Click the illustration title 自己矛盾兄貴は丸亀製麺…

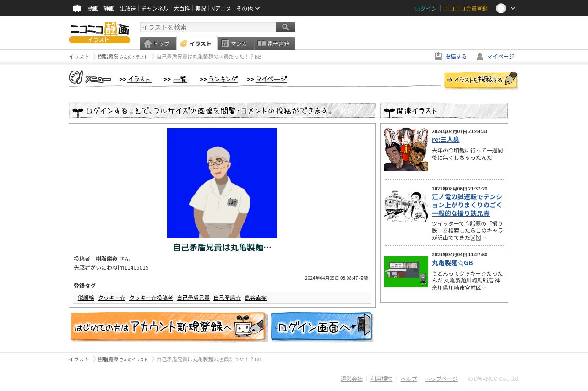coord(222,247)
